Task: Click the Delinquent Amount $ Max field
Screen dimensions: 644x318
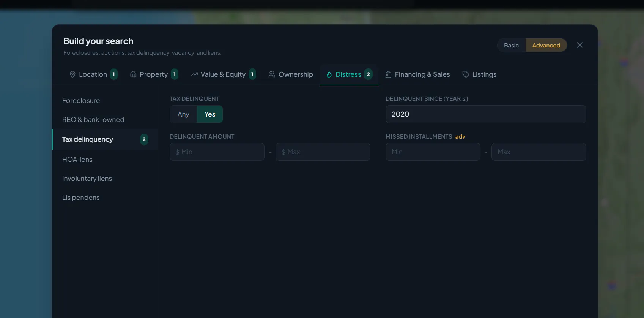Action: coord(323,152)
